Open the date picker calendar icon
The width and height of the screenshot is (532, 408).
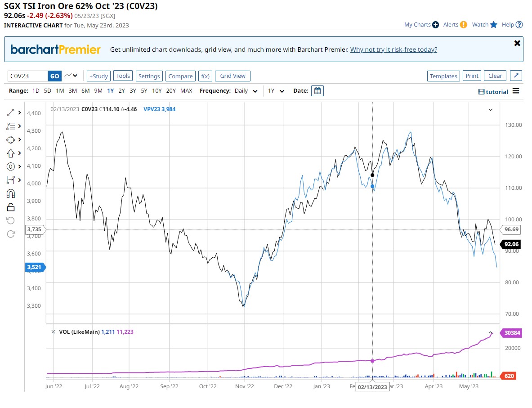click(x=317, y=91)
